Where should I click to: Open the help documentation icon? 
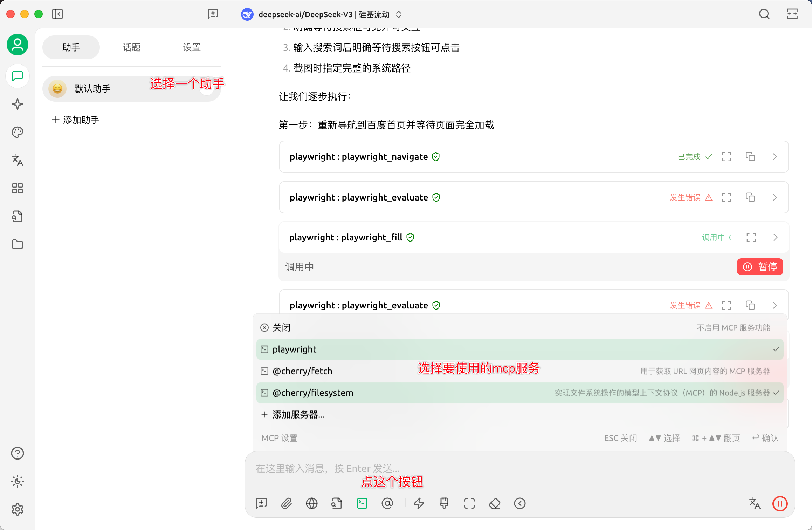click(18, 453)
